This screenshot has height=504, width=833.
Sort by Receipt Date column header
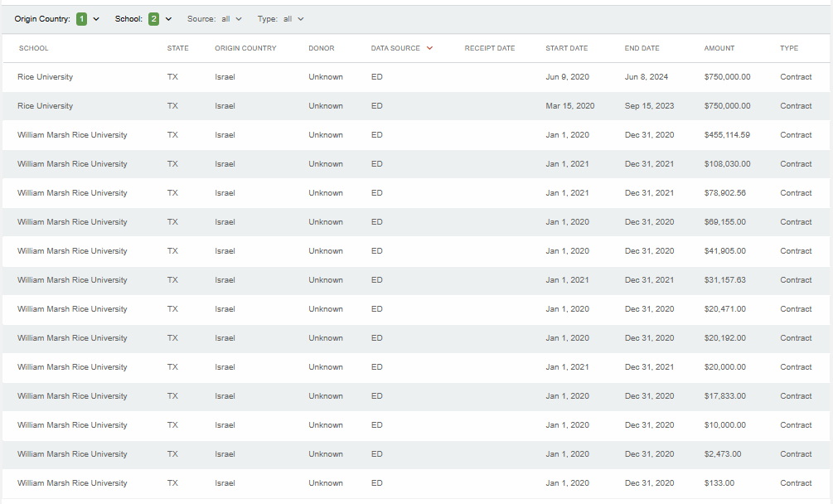[x=490, y=48]
